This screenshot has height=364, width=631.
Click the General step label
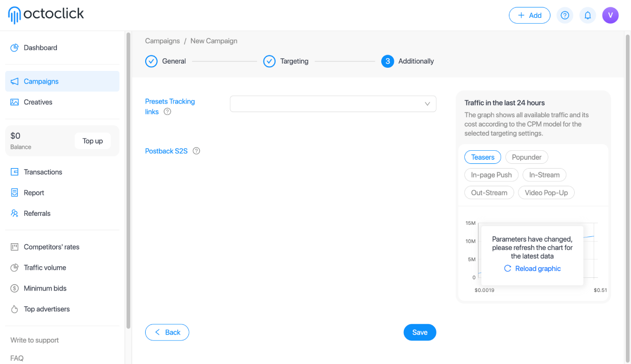[174, 61]
